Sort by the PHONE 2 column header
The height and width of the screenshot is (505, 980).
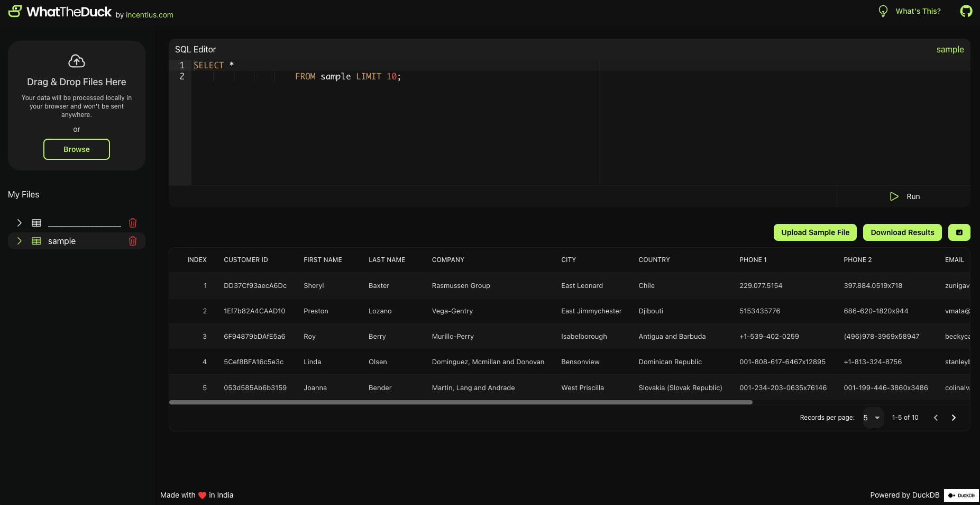click(x=858, y=260)
